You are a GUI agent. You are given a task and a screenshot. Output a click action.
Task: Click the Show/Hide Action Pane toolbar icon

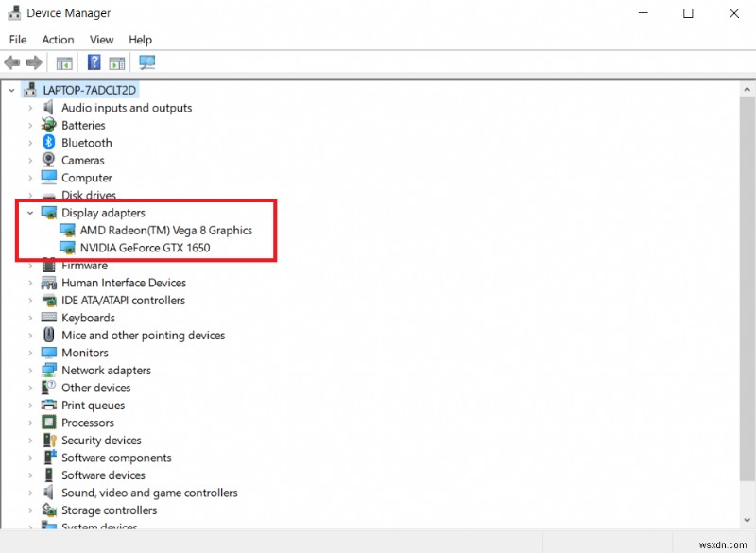[117, 62]
